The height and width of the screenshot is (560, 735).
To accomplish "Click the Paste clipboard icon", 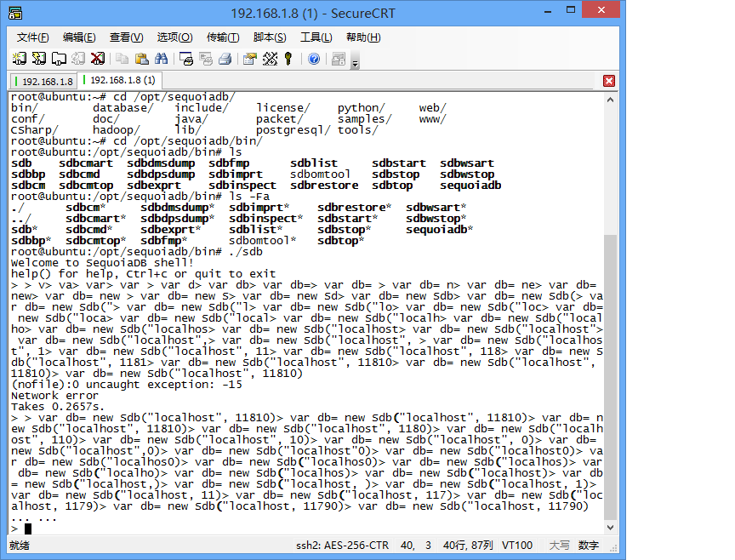I will click(x=141, y=59).
